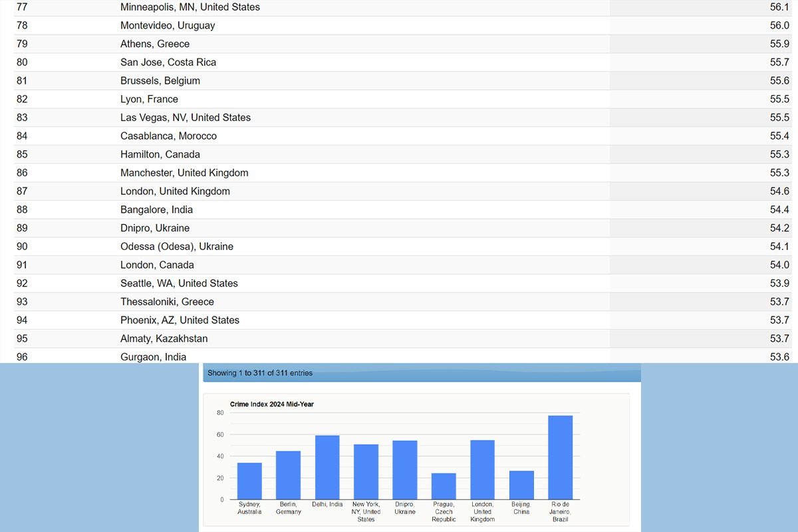The image size is (798, 532).
Task: Open Casablanca, Morocco city entry
Action: tap(168, 136)
